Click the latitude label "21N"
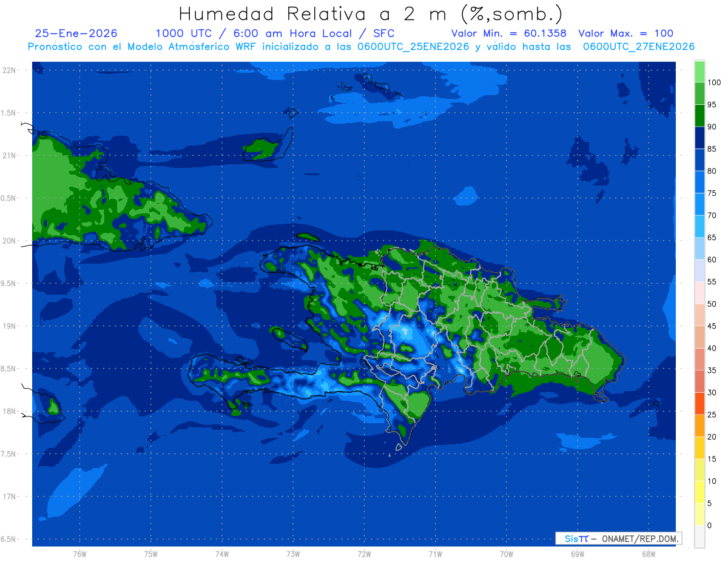The width and height of the screenshot is (728, 562). click(9, 156)
